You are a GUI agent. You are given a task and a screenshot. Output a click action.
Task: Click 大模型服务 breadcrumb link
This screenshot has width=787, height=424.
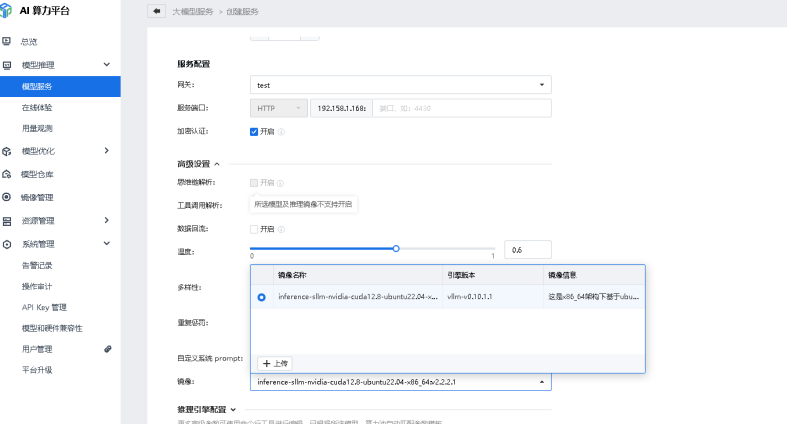tap(192, 11)
